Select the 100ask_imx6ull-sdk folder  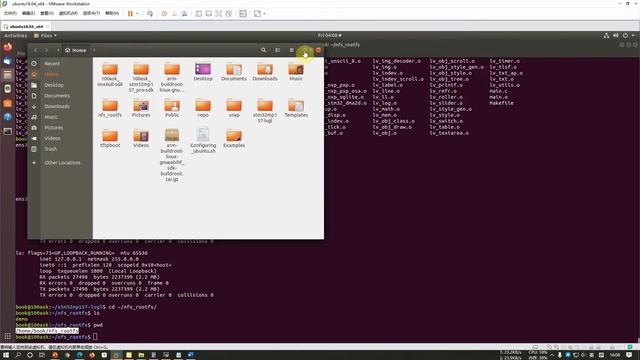(x=110, y=74)
